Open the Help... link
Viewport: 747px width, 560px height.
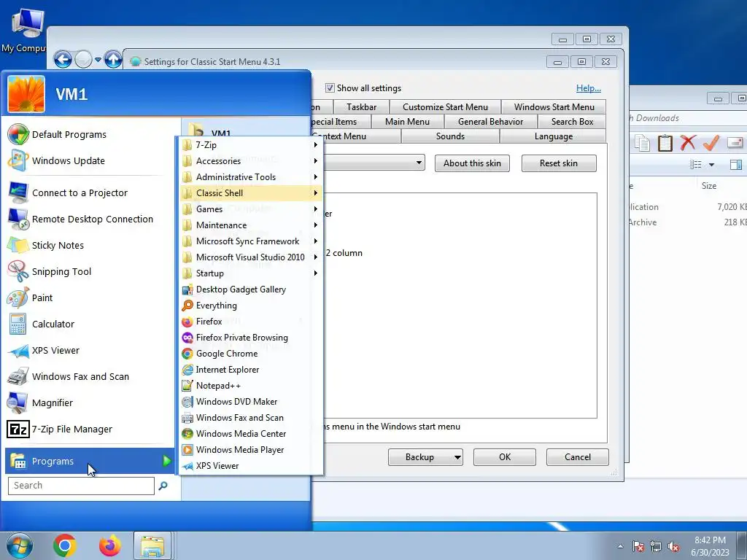point(589,88)
